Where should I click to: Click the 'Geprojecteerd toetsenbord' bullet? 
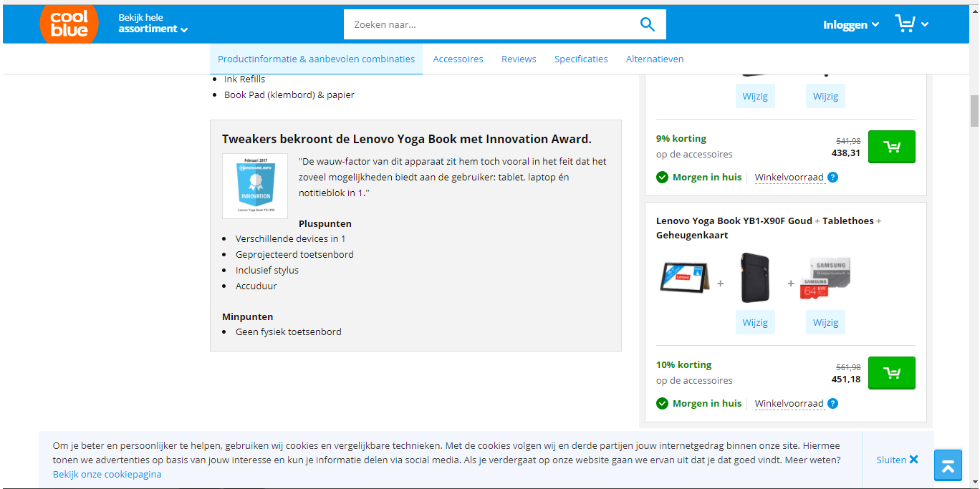[x=294, y=254]
